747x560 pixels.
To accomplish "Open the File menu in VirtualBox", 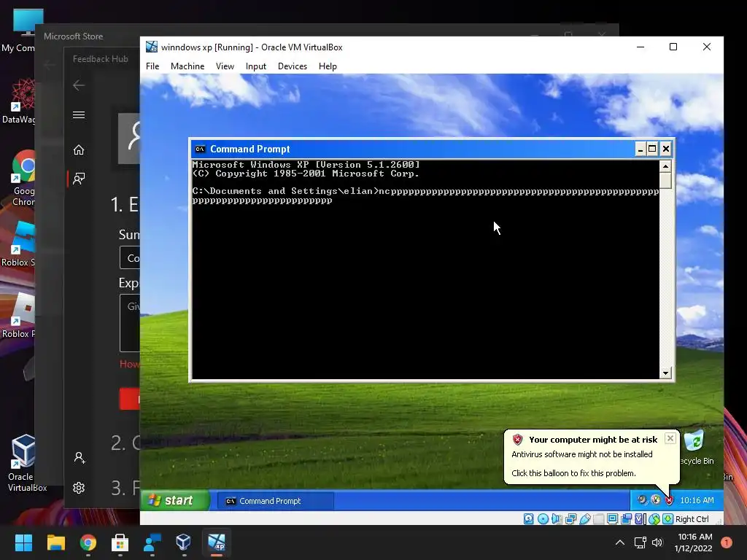I will click(x=152, y=66).
